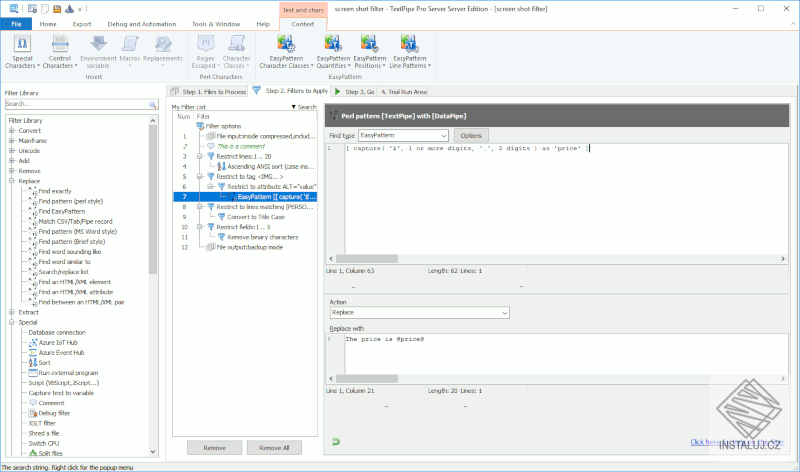Open Tools & Window tab
Screen dimensions: 800x472
coord(216,24)
